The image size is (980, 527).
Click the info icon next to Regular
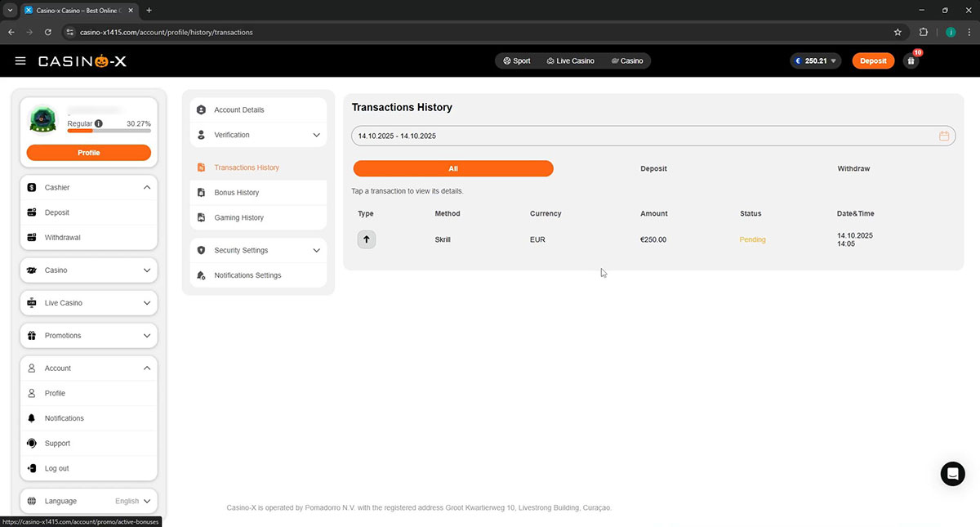(x=99, y=123)
